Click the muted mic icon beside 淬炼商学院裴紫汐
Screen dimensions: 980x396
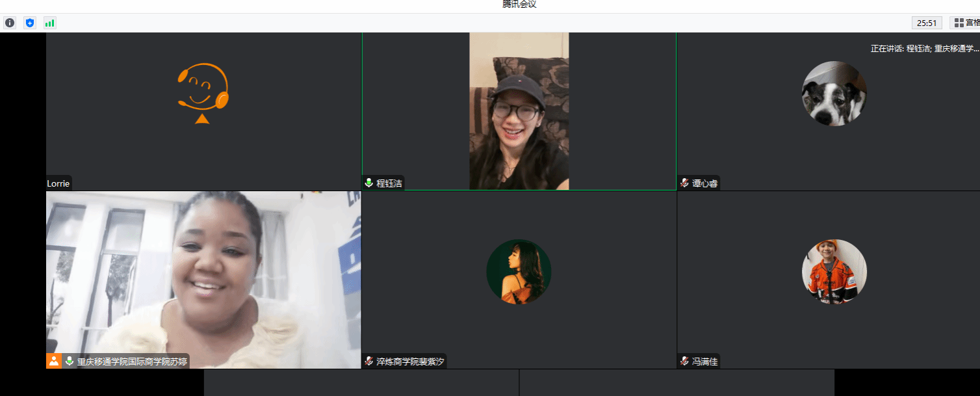[x=369, y=361]
